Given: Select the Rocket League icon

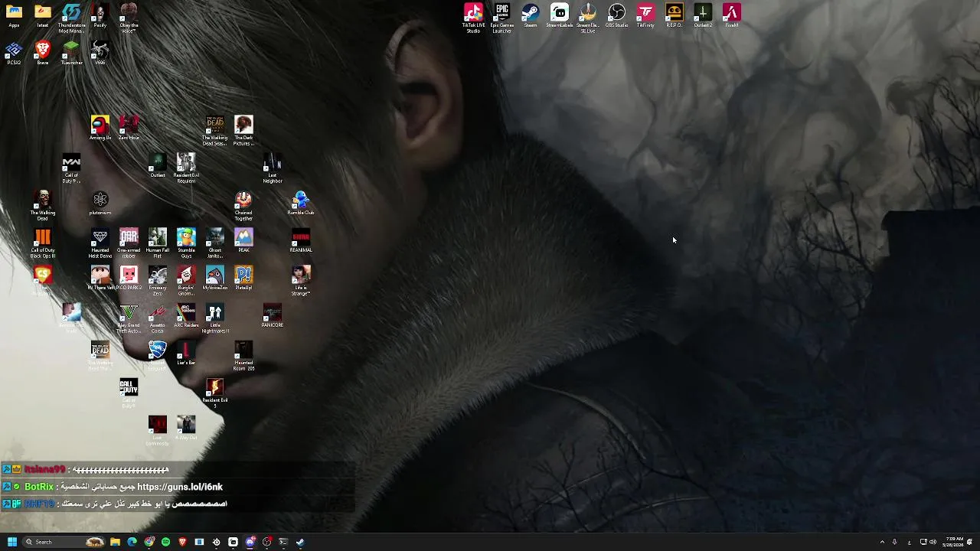Looking at the screenshot, I should [157, 355].
